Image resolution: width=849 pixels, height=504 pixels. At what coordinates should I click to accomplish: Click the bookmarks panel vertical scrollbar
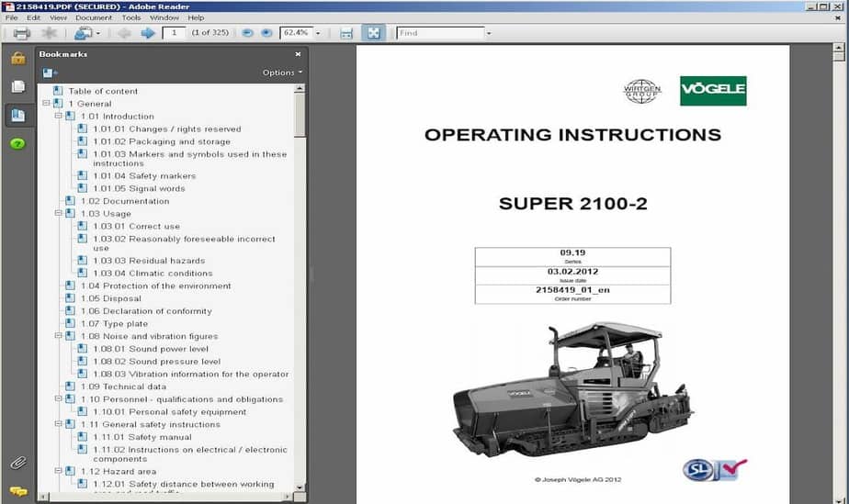(x=300, y=275)
